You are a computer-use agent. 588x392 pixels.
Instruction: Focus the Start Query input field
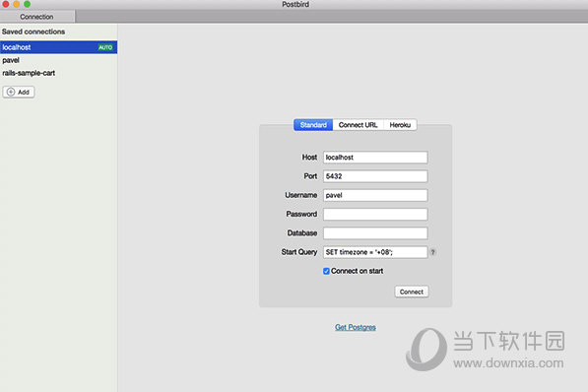click(375, 252)
